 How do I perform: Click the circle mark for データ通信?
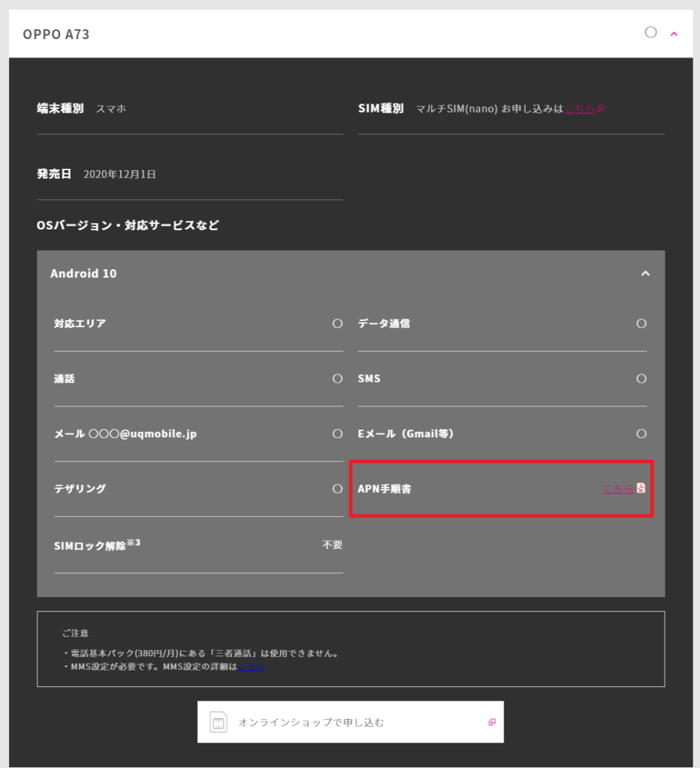click(x=641, y=323)
